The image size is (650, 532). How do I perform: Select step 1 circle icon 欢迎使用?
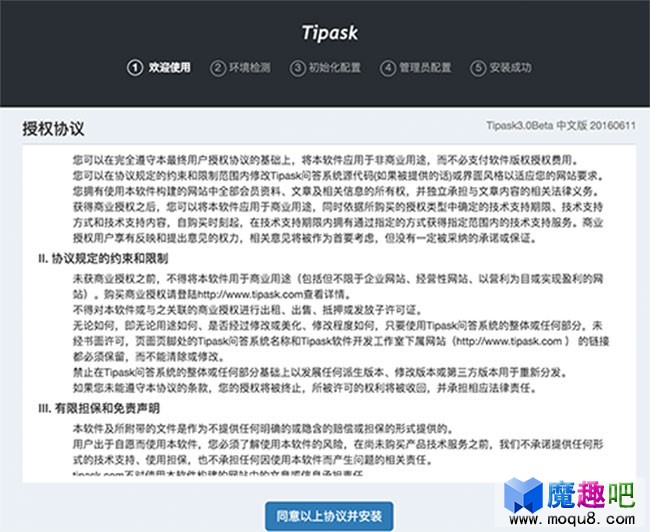click(135, 68)
